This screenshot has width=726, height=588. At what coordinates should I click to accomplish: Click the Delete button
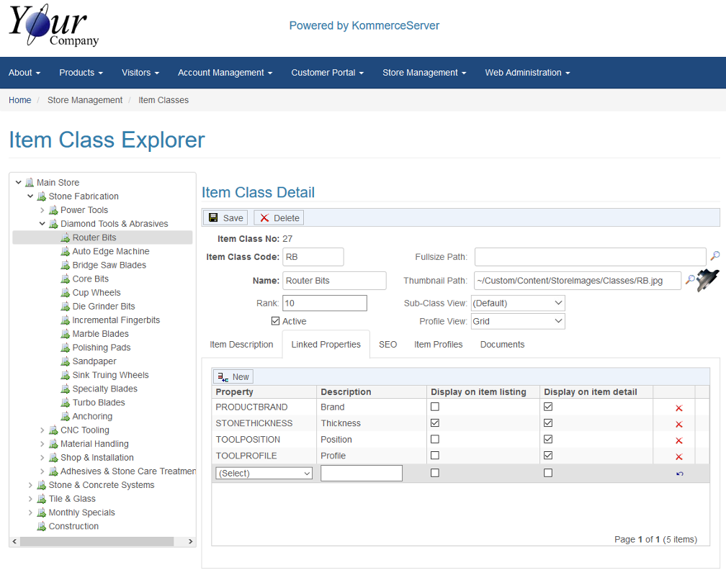(279, 218)
